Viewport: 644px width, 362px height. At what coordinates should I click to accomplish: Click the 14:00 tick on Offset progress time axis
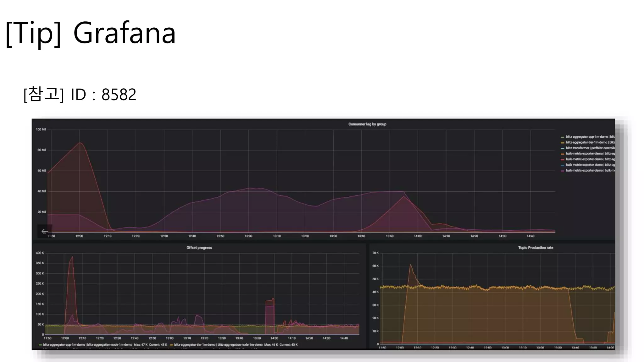point(274,338)
